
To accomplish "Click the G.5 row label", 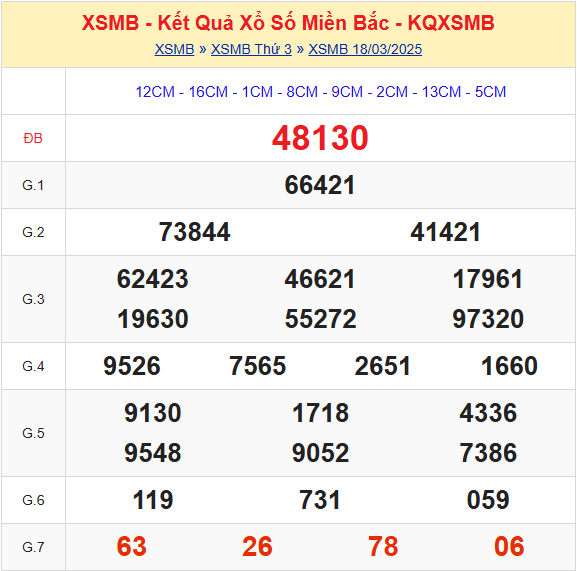I will (33, 433).
